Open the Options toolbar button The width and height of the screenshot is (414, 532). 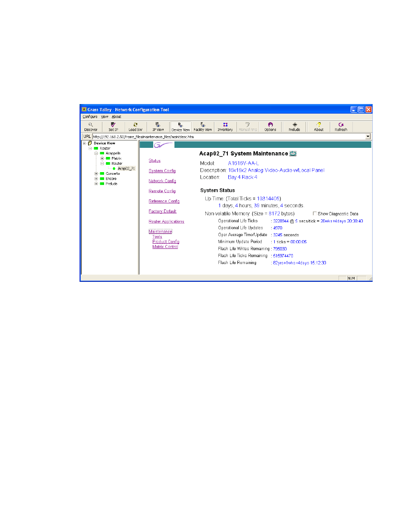coord(270,127)
